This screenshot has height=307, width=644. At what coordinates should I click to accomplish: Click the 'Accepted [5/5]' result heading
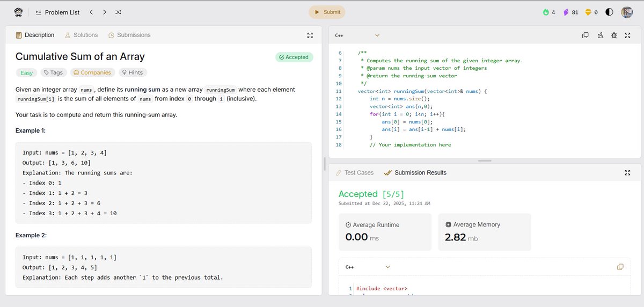[x=371, y=194]
